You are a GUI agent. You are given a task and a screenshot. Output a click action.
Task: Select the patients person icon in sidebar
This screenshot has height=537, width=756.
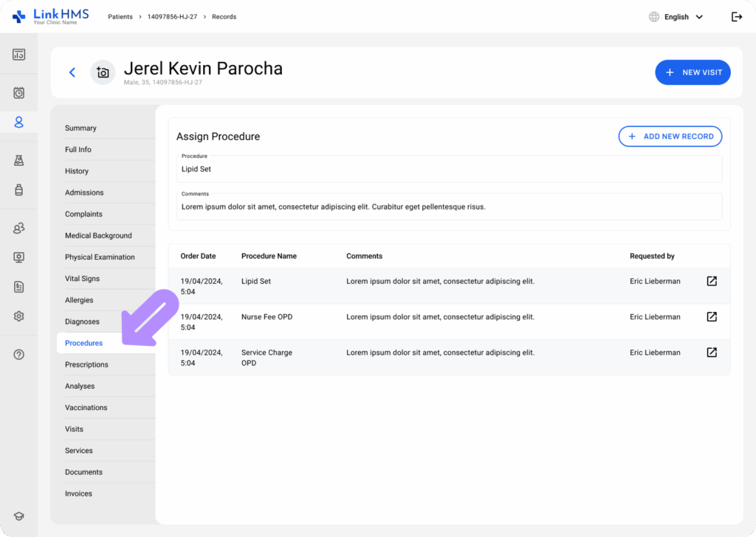(x=18, y=122)
